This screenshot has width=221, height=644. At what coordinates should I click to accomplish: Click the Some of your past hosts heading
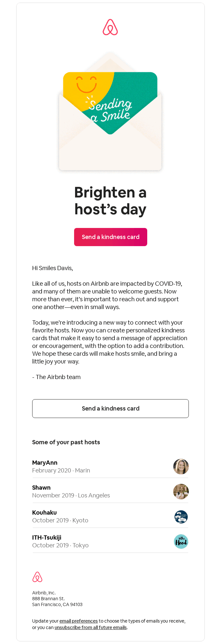pos(66,442)
